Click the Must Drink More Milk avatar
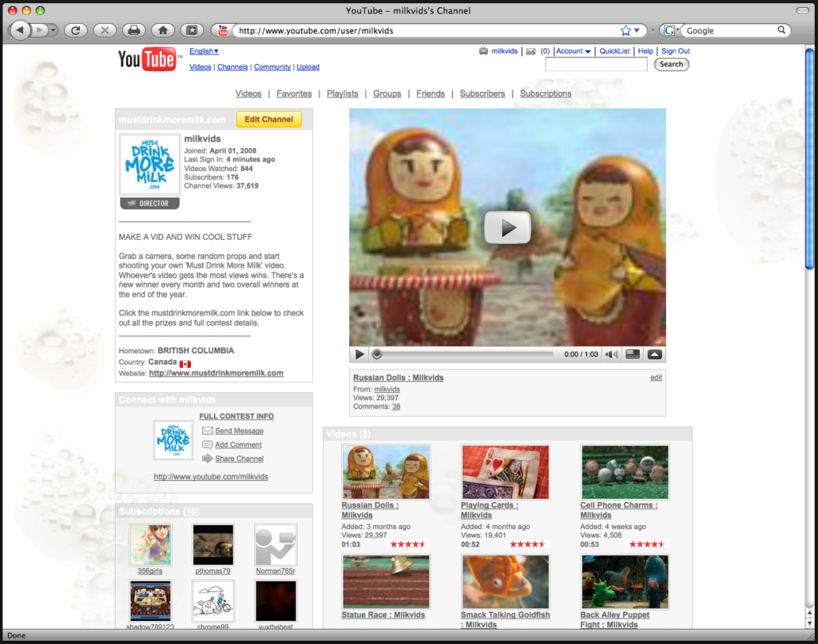The image size is (818, 644). (149, 165)
